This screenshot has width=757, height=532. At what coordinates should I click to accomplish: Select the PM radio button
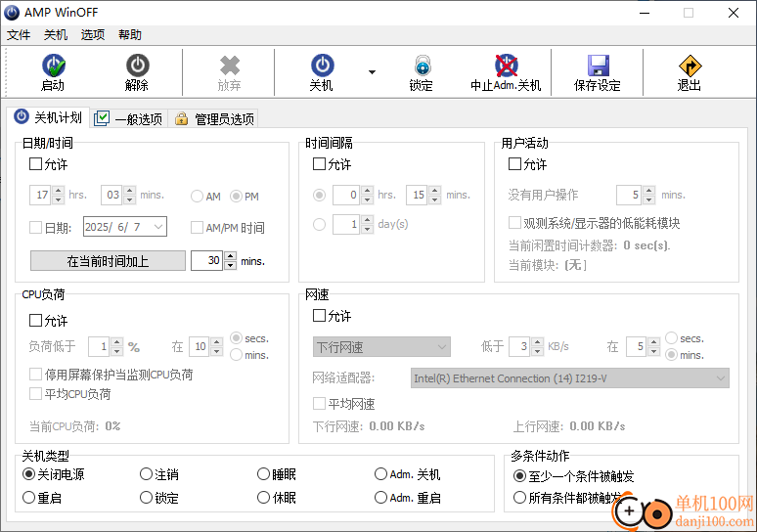(236, 196)
